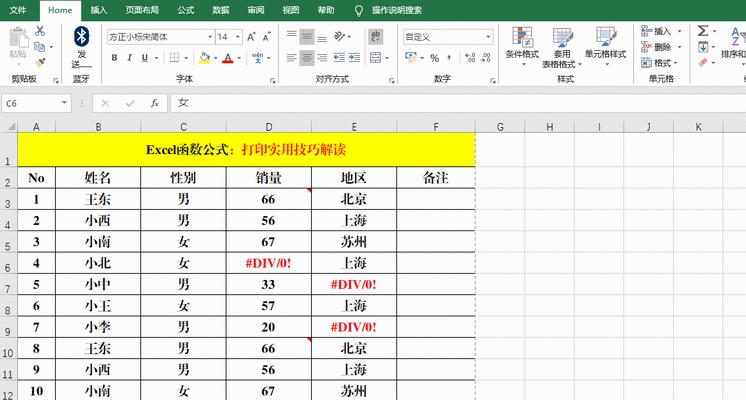Image resolution: width=746 pixels, height=400 pixels.
Task: Select cell D6 with red #DIV/0! error
Action: coord(268,263)
